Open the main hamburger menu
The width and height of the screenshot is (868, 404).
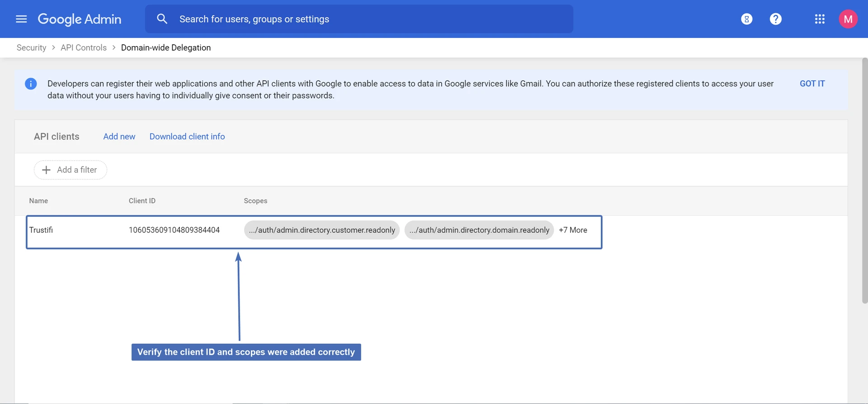click(x=21, y=19)
